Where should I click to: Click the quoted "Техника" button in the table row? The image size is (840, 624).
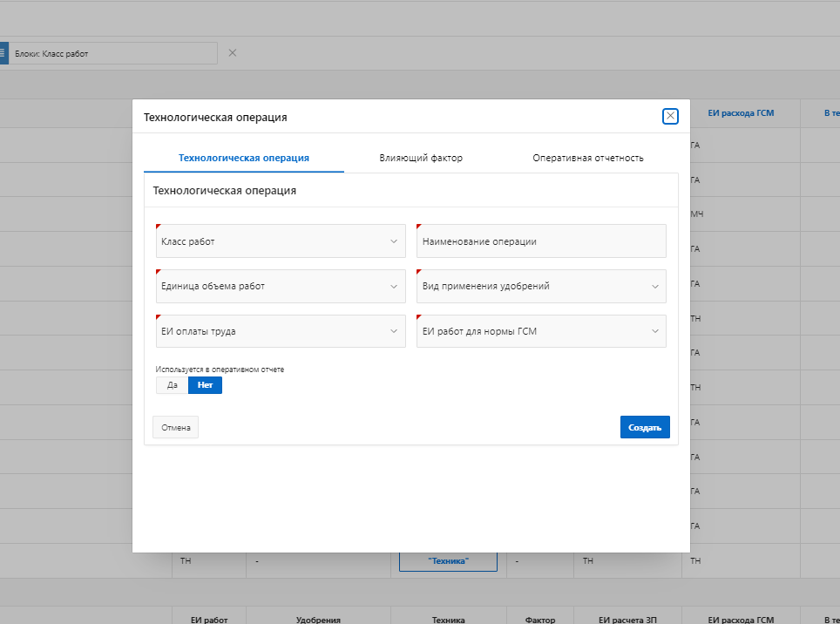point(448,561)
